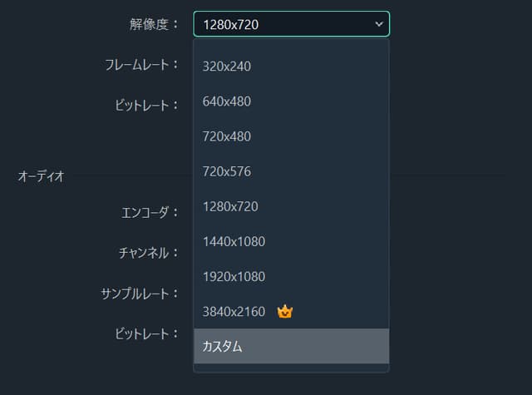Click the オーディオ section heading
This screenshot has width=532, height=395.
[x=41, y=176]
